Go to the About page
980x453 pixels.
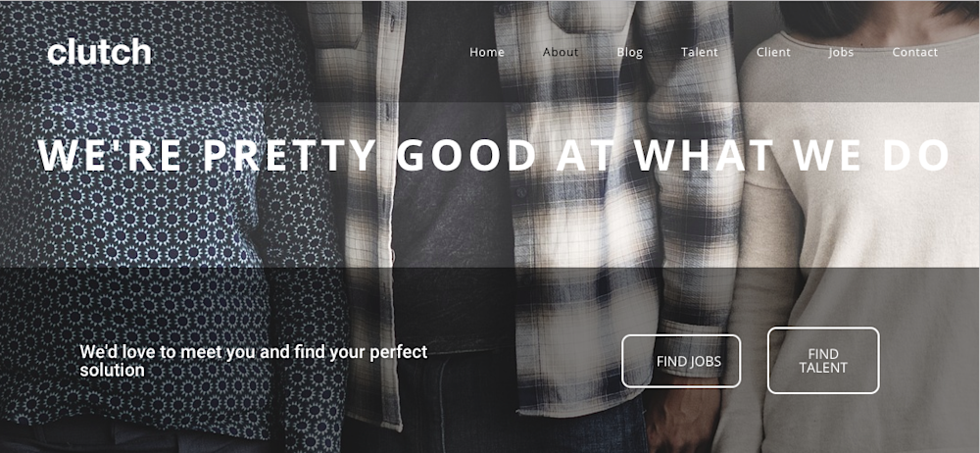click(x=561, y=53)
